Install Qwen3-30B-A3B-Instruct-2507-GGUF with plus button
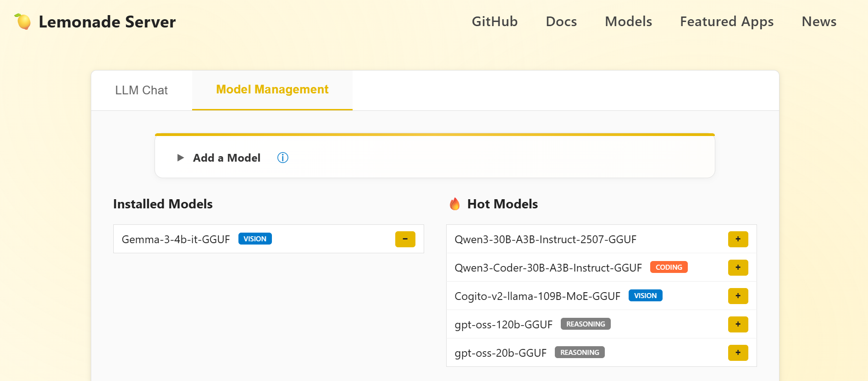This screenshot has height=381, width=868. point(738,239)
